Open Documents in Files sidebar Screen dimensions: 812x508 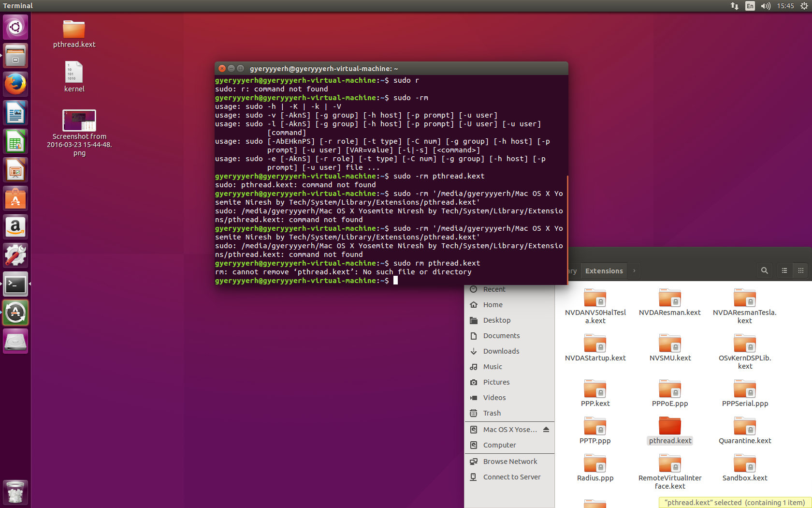pos(509,336)
